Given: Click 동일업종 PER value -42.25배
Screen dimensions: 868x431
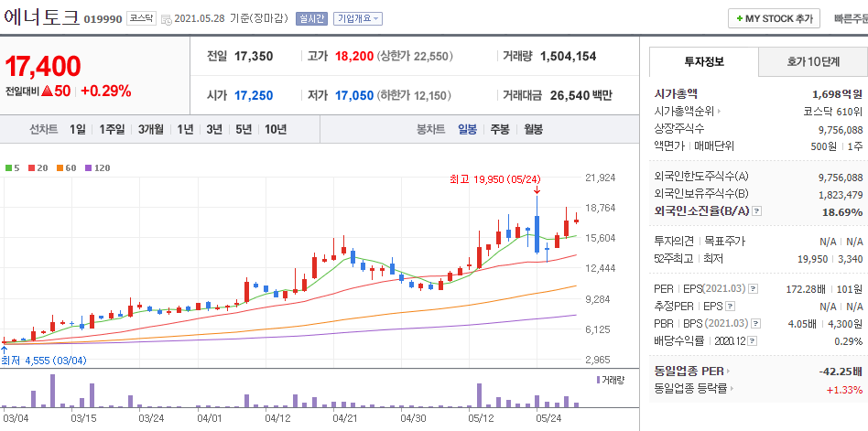Looking at the screenshot, I should click(841, 372).
